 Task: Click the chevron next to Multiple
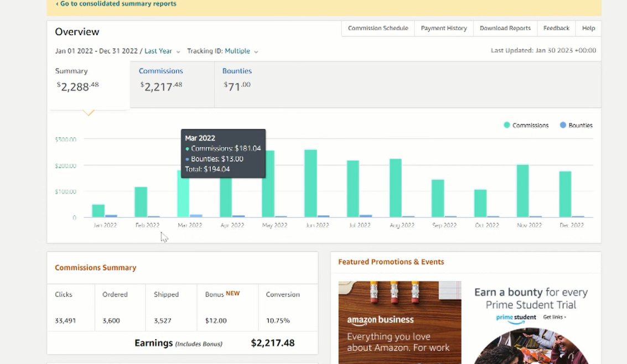[256, 52]
